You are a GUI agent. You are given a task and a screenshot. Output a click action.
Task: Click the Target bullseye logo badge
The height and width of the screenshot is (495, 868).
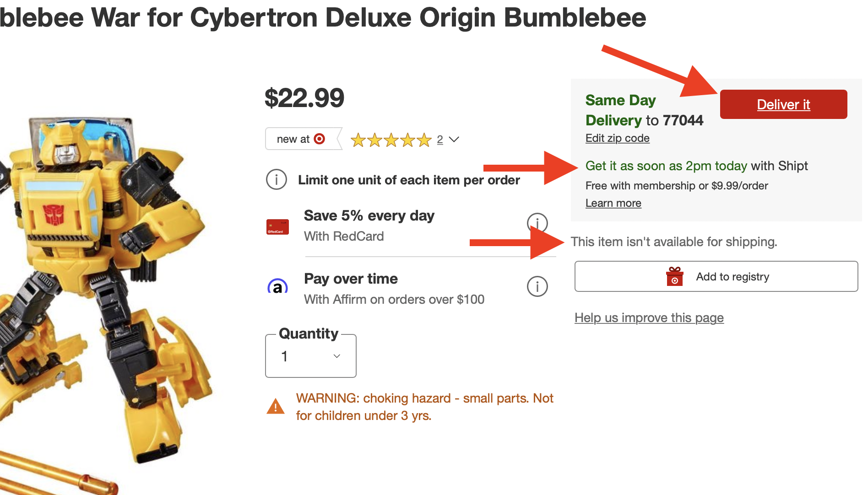point(320,139)
